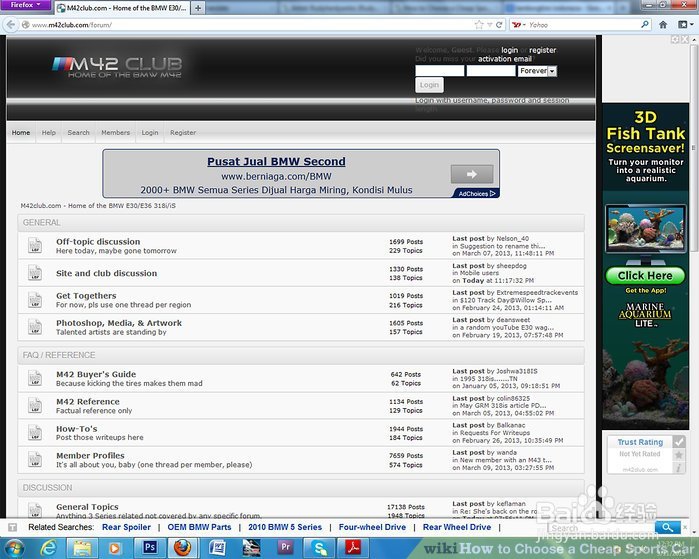Open a new tab with the plus button

point(197,8)
